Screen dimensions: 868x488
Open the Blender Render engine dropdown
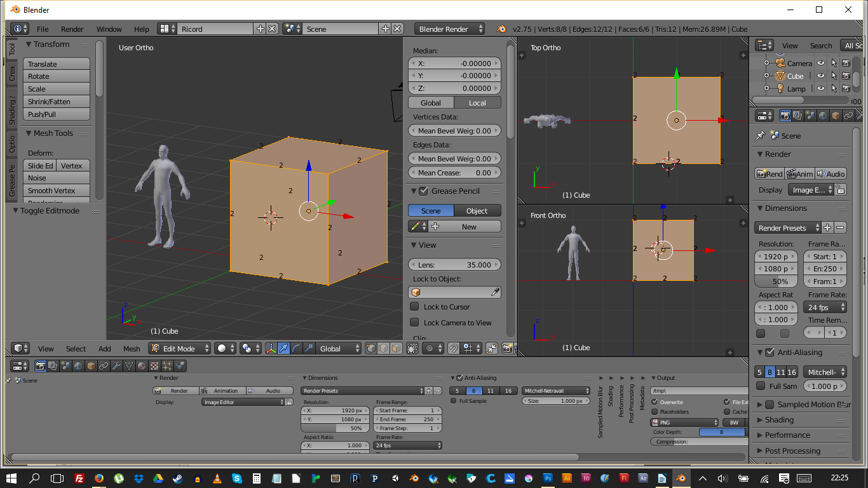tap(449, 29)
